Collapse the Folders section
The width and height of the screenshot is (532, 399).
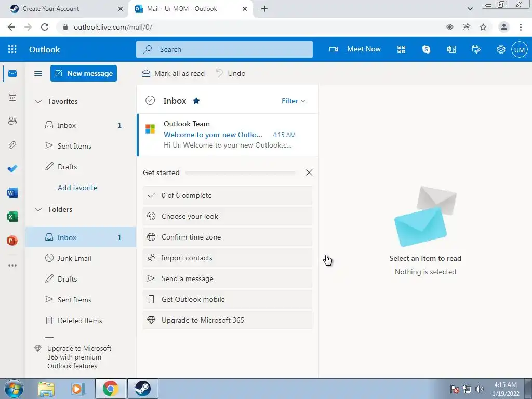[x=38, y=210]
